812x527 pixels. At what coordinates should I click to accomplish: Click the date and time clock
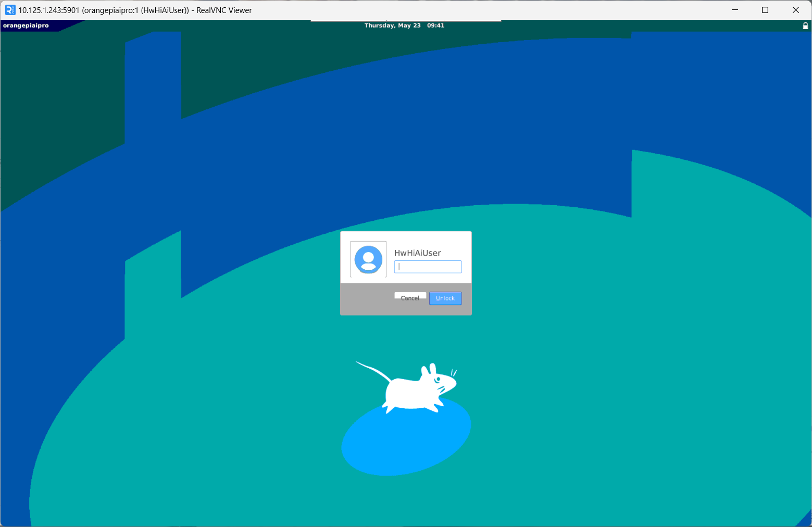click(x=404, y=26)
